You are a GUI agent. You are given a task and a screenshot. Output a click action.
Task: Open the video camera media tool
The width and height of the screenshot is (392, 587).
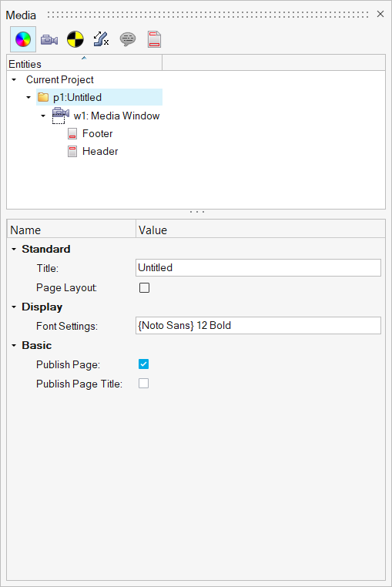49,39
